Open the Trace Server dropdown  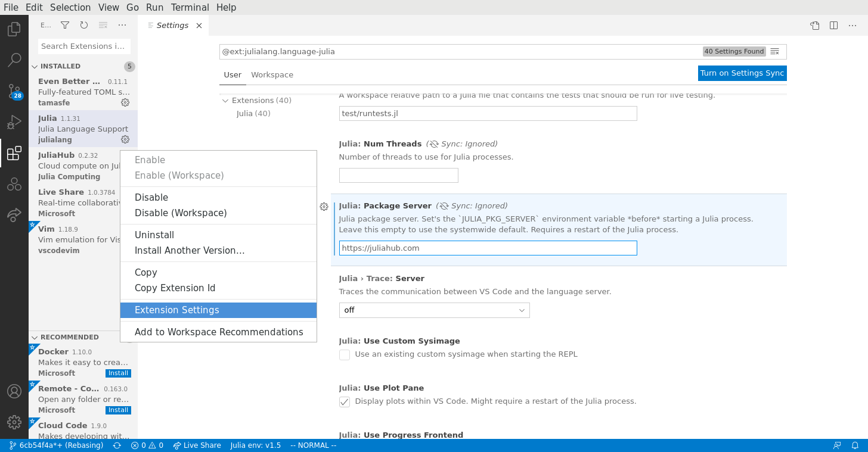[x=434, y=310]
